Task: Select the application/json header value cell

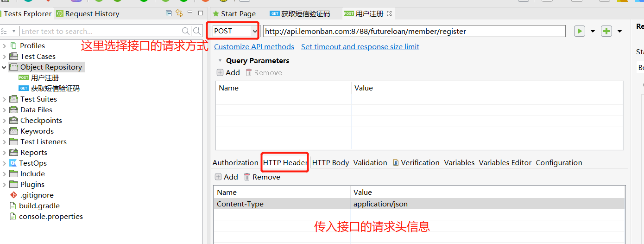Action: tap(487, 204)
